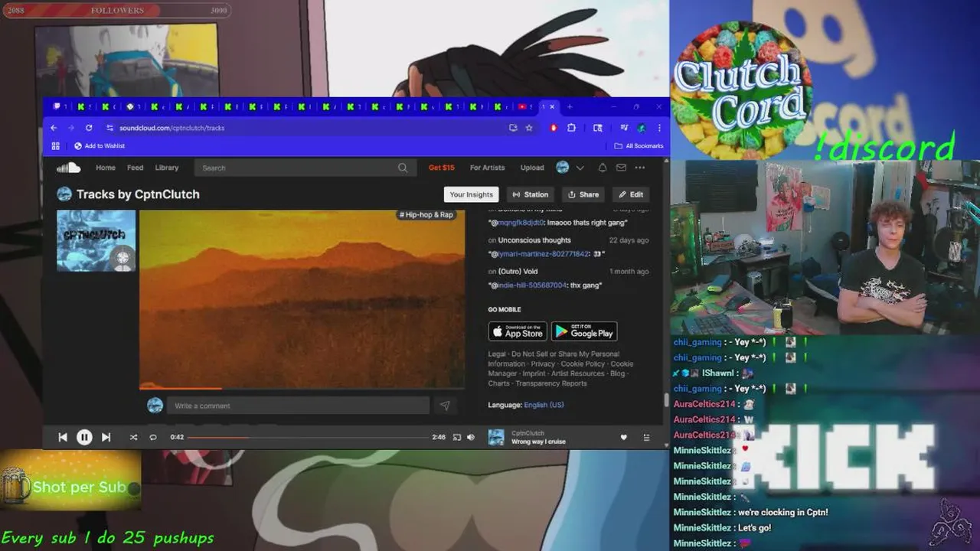
Task: Pause the current track
Action: [84, 437]
